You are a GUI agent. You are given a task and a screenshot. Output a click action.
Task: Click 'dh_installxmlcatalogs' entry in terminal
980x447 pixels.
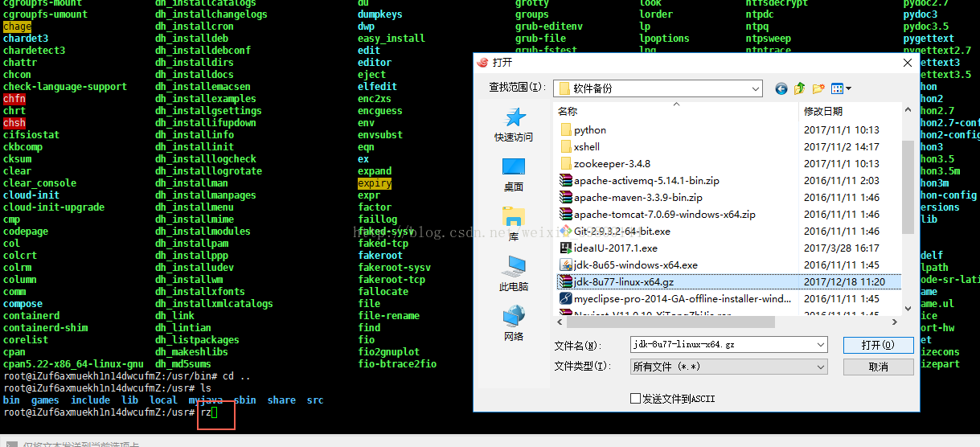pos(214,304)
